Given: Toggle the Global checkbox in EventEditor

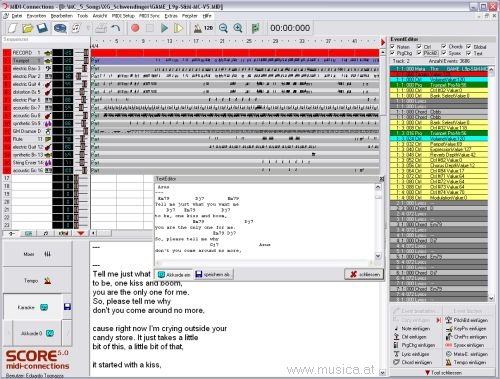Looking at the screenshot, I should [469, 46].
